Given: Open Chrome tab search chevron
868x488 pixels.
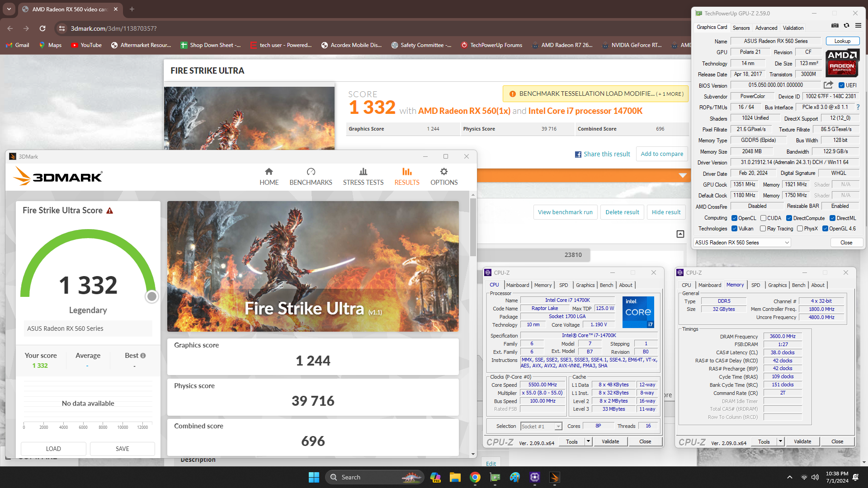Looking at the screenshot, I should 9,9.
